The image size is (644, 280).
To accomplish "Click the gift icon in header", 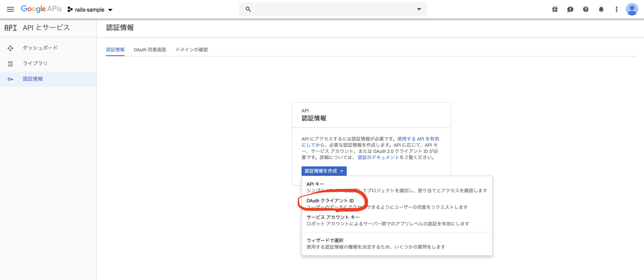I will (555, 9).
